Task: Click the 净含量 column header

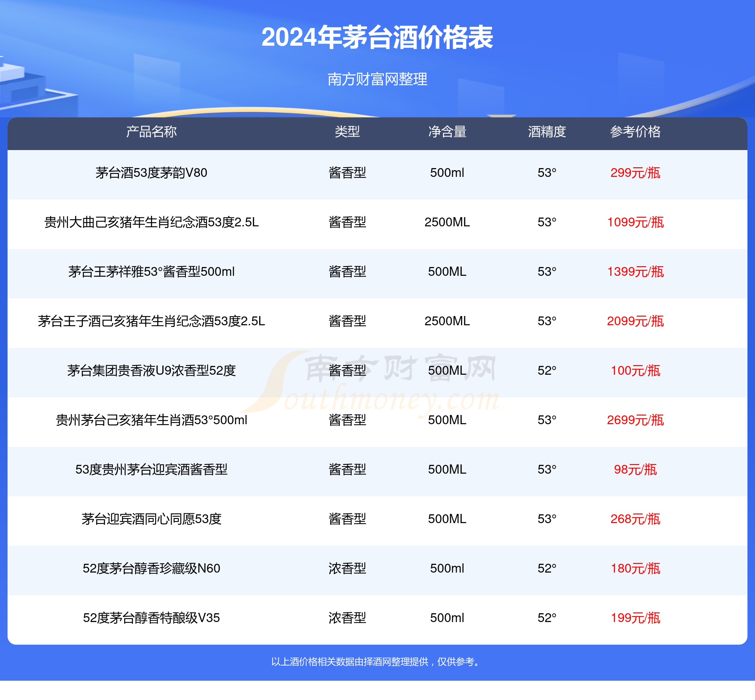Action: point(447,132)
